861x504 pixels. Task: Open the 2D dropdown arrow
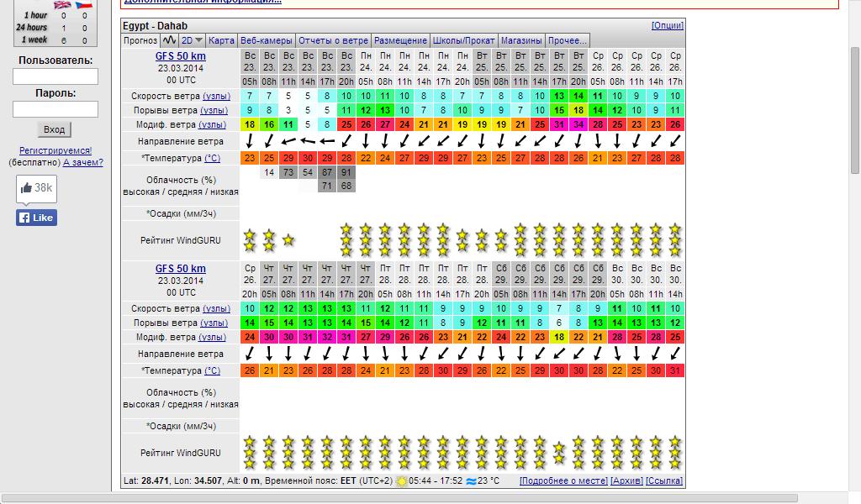(198, 40)
